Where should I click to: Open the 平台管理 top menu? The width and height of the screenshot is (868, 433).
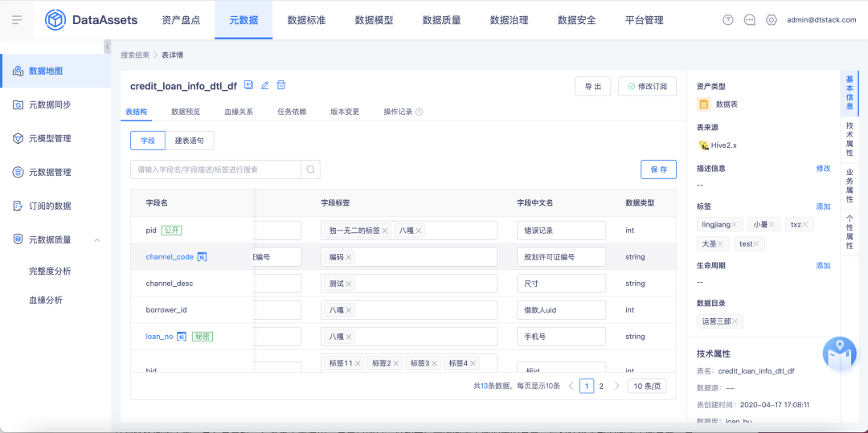tap(644, 20)
